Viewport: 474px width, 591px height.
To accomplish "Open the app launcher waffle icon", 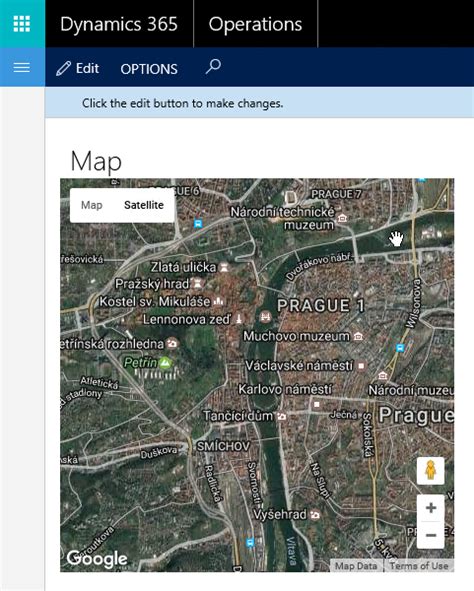I will 22,24.
